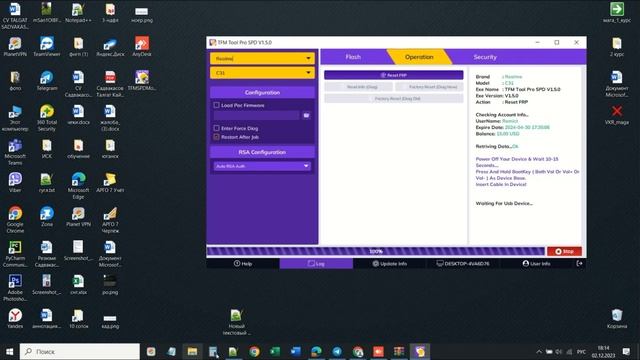Open Yandex browser desktop shortcut
The height and width of the screenshot is (360, 640).
[15, 318]
